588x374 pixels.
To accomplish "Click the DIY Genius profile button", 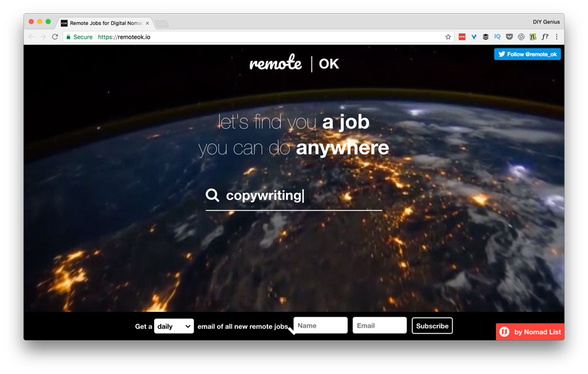I will click(x=546, y=22).
